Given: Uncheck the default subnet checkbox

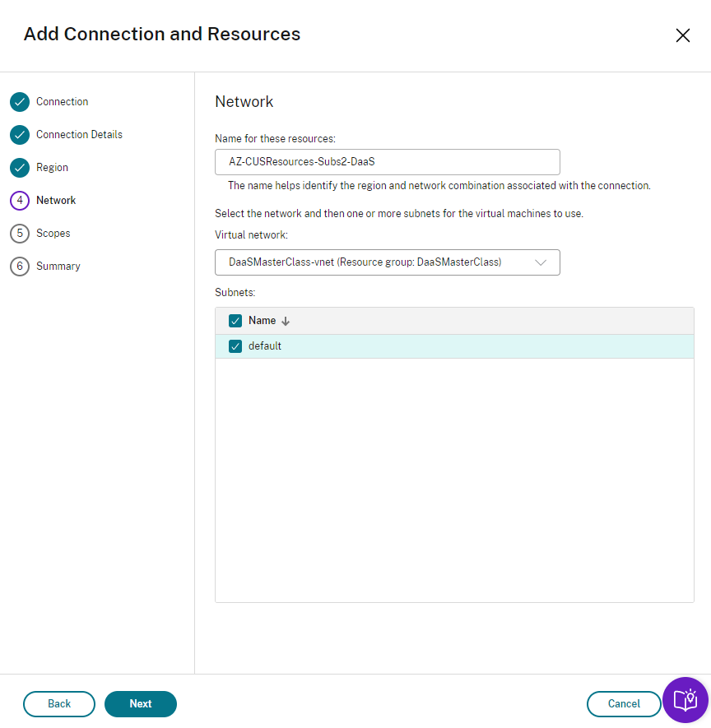Looking at the screenshot, I should (x=235, y=346).
